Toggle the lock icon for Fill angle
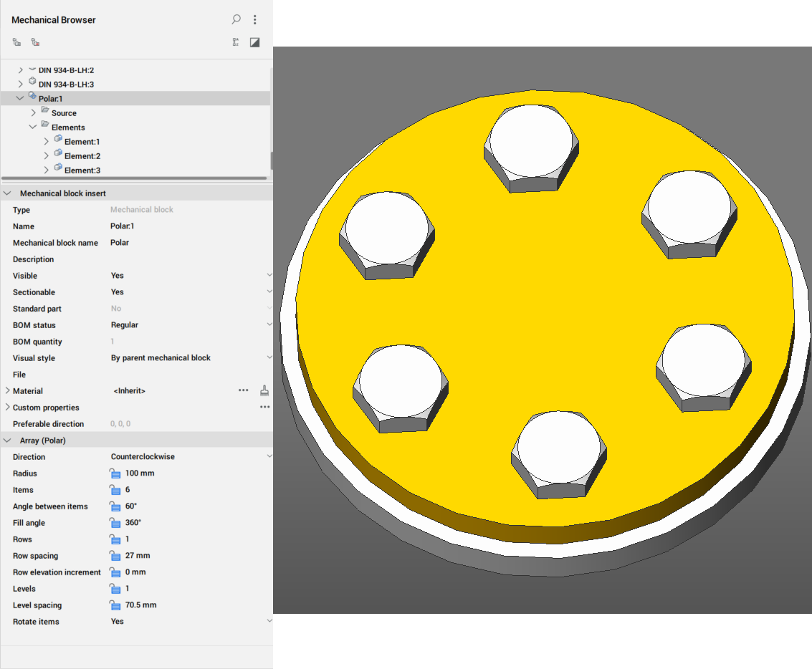 [115, 523]
